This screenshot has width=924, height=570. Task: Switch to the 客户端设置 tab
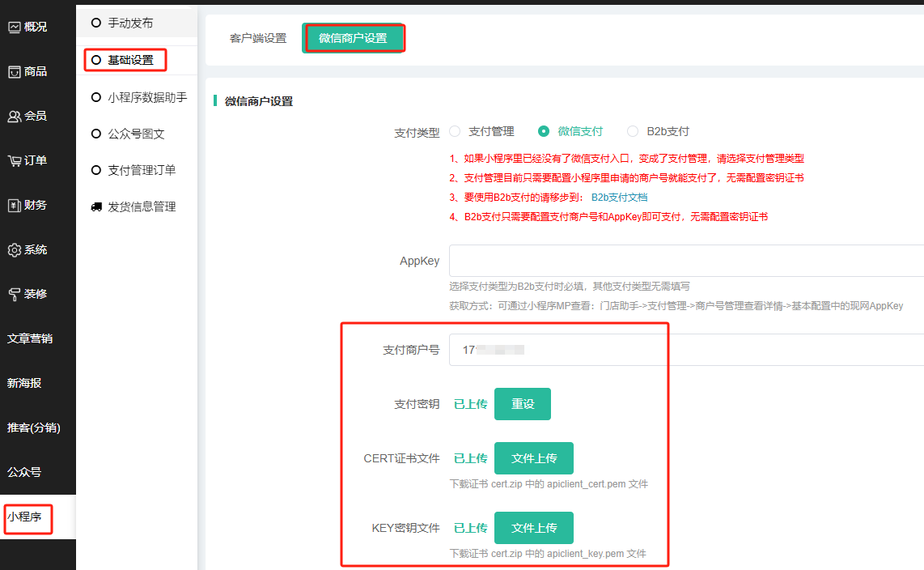[x=258, y=38]
